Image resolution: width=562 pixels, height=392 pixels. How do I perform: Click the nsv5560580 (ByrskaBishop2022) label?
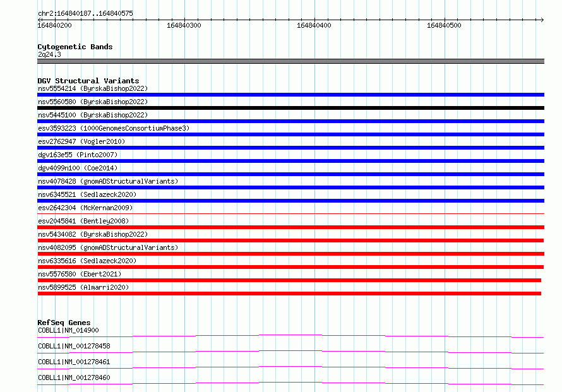tap(93, 102)
